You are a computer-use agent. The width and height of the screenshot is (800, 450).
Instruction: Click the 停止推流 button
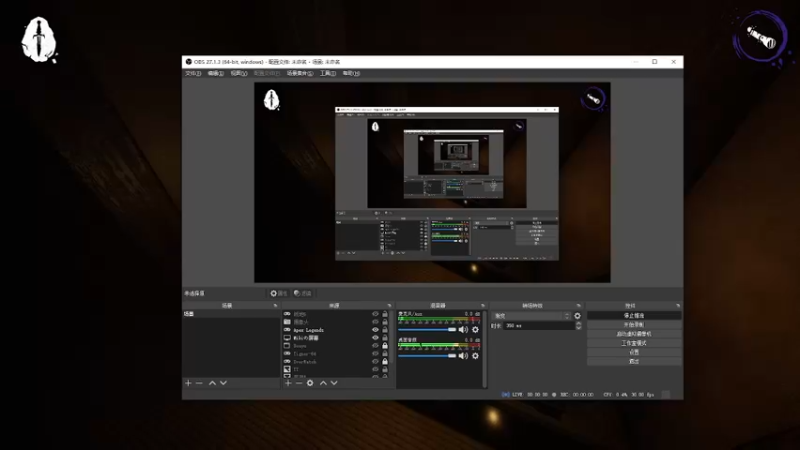[634, 316]
